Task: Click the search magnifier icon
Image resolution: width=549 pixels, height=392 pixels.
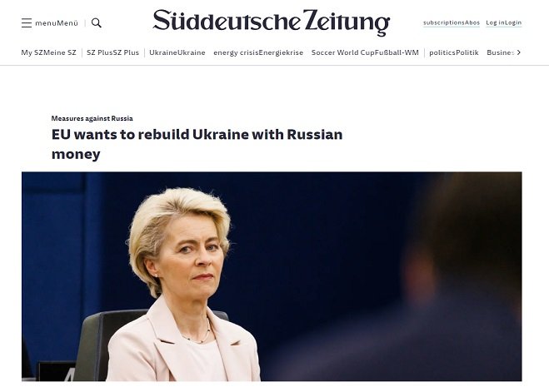Action: click(x=97, y=23)
